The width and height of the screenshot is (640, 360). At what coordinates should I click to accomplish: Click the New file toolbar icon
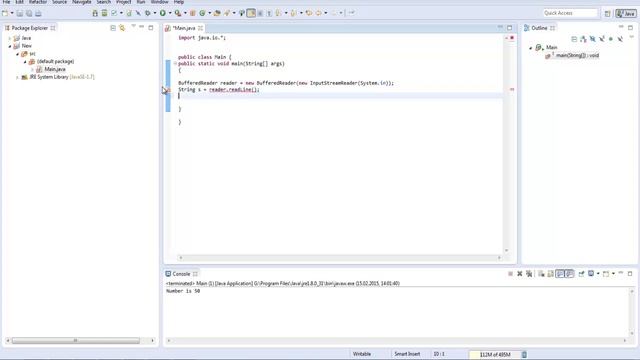[5, 13]
